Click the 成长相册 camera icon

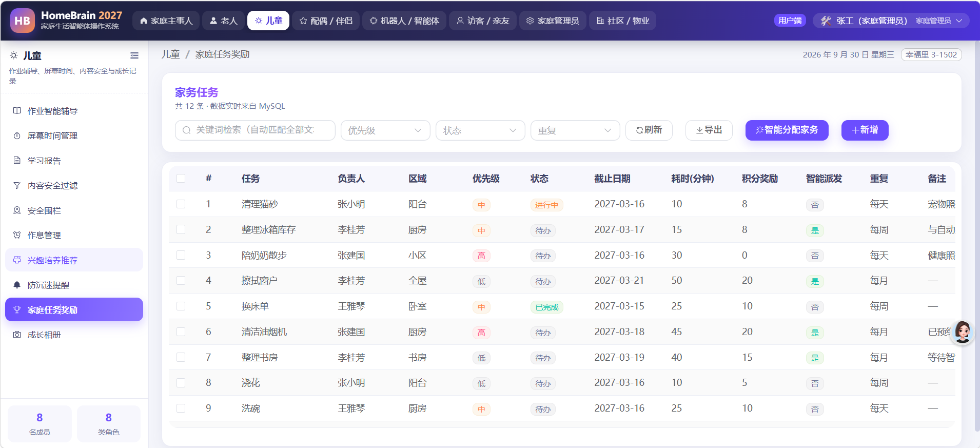tap(17, 335)
